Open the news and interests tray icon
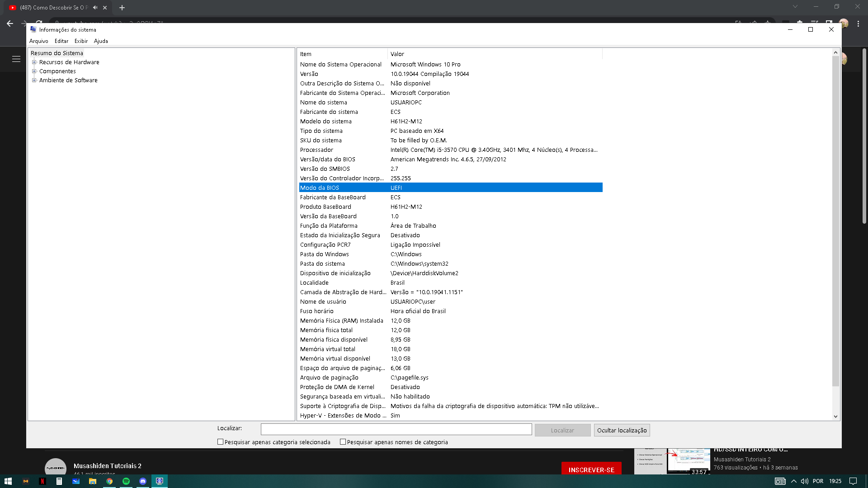Image resolution: width=868 pixels, height=488 pixels. (x=780, y=481)
